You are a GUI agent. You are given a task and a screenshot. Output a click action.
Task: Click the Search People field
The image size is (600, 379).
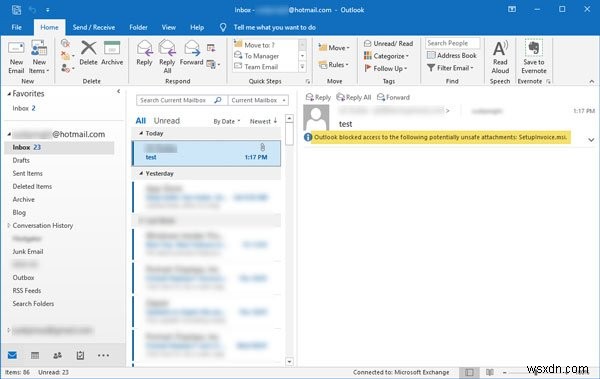[452, 43]
